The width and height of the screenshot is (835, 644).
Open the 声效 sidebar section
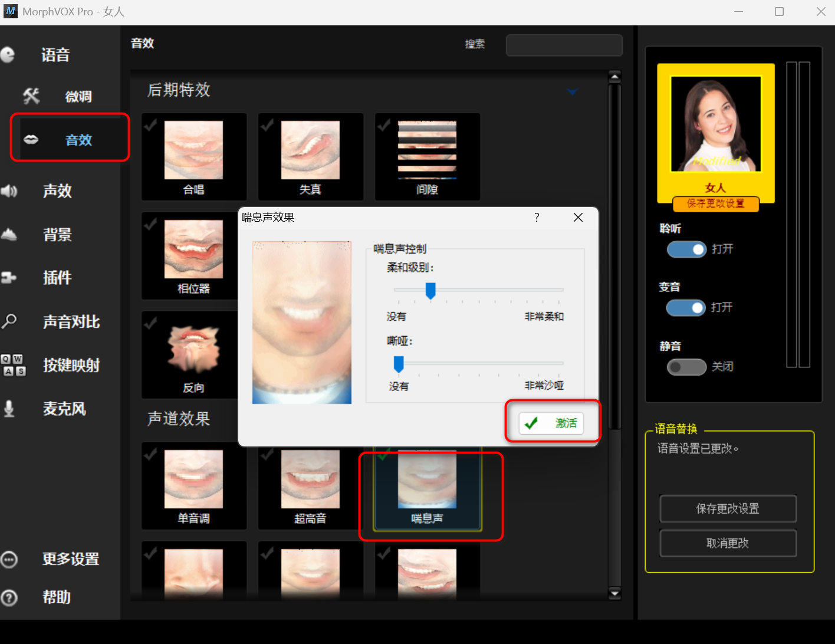(x=57, y=191)
